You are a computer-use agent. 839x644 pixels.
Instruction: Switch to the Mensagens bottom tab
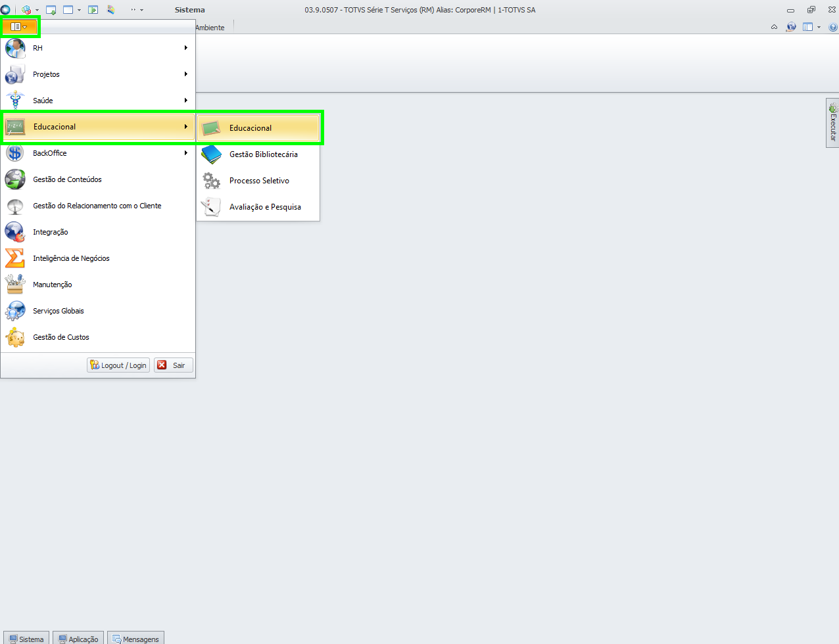click(x=135, y=638)
